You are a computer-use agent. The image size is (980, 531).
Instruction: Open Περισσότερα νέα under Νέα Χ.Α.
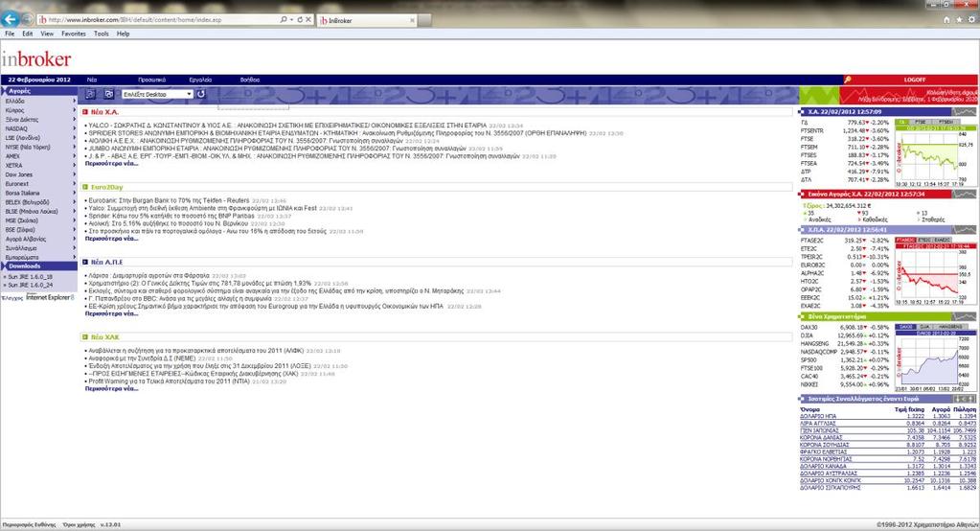coord(111,164)
